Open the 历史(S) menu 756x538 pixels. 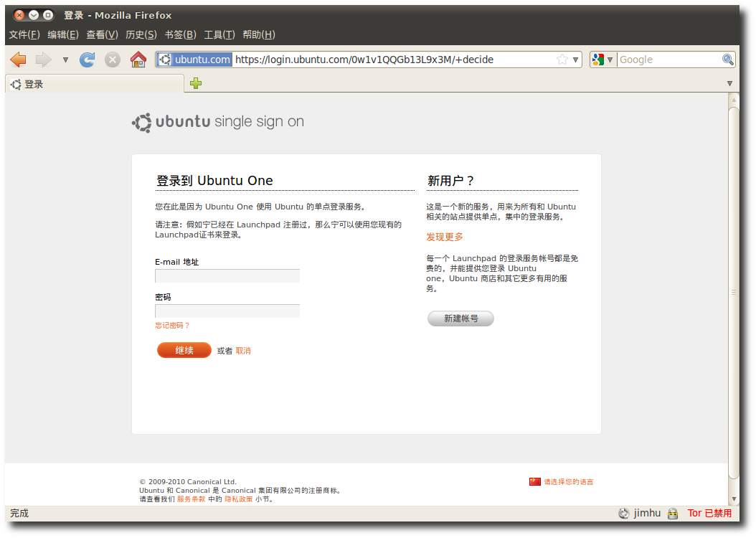coord(141,34)
